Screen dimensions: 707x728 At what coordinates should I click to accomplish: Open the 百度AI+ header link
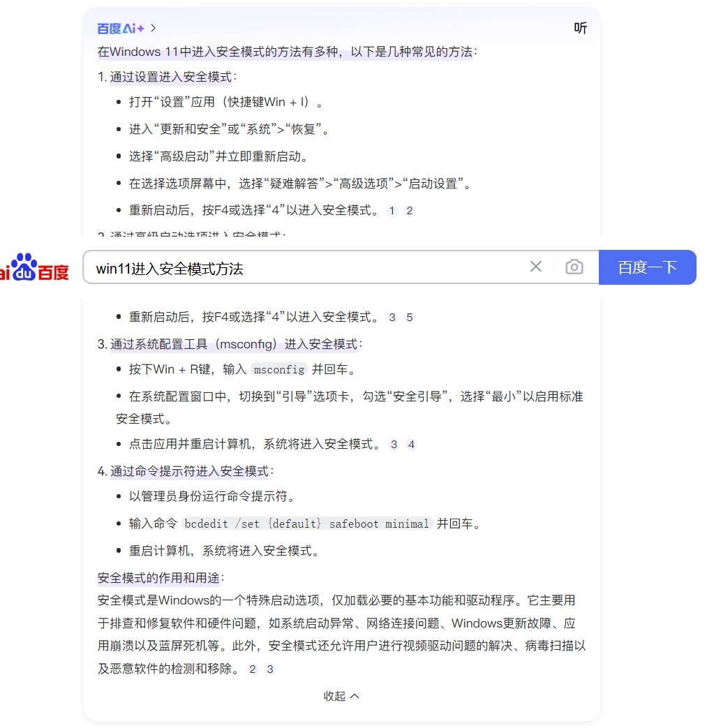pyautogui.click(x=121, y=29)
